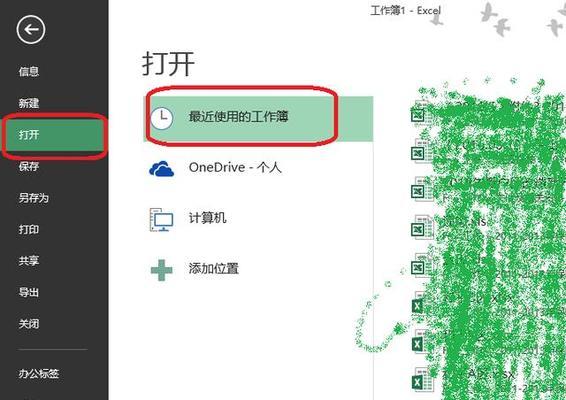Select 保存 in the sidebar
The width and height of the screenshot is (566, 400).
point(29,166)
